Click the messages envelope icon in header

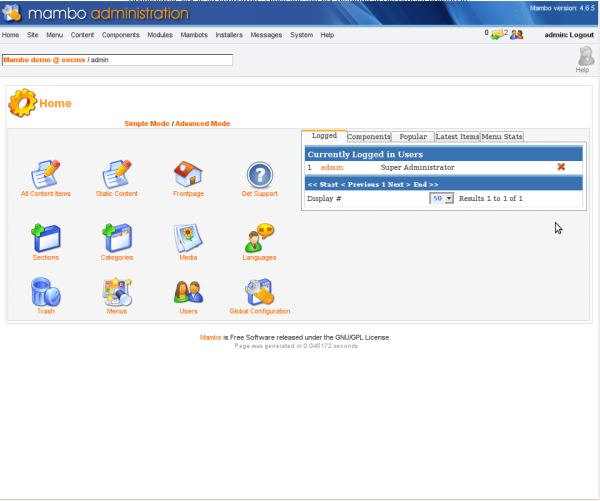click(497, 35)
